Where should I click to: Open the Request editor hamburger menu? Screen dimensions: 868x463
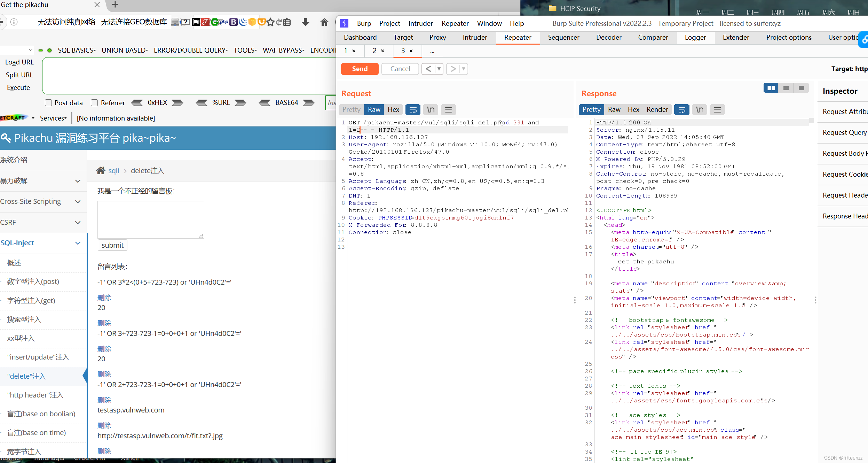449,110
